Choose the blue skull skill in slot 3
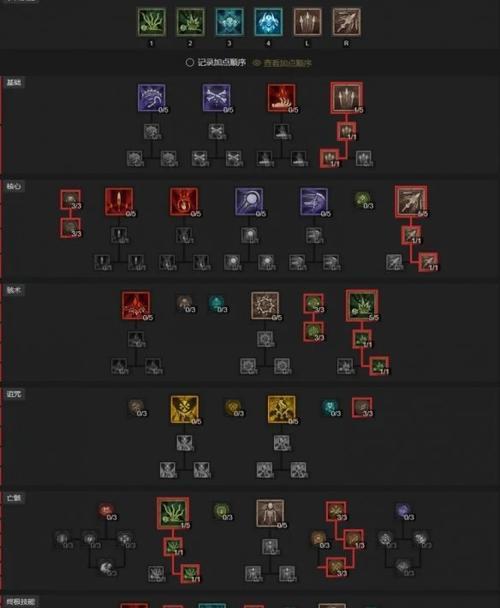 pos(230,22)
